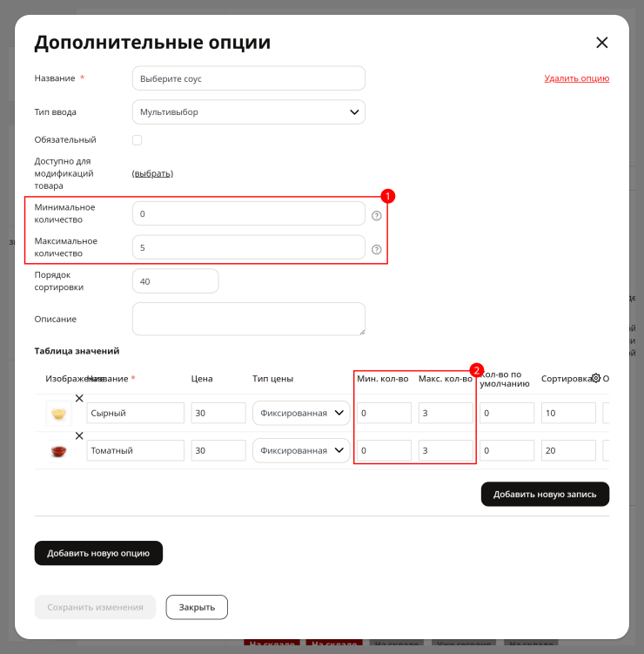Click into the Описание textarea
The width and height of the screenshot is (644, 654).
249,319
